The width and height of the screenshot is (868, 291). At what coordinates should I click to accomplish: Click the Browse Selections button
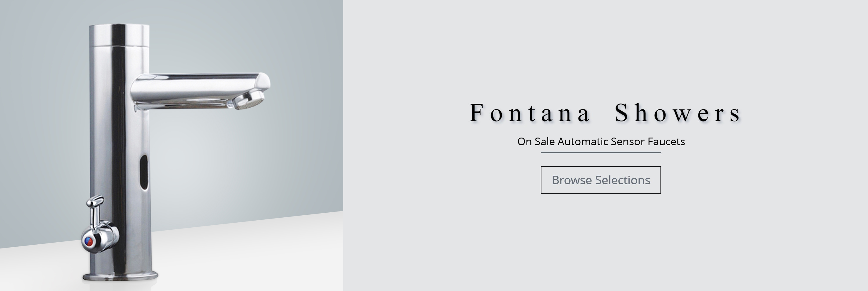(601, 180)
